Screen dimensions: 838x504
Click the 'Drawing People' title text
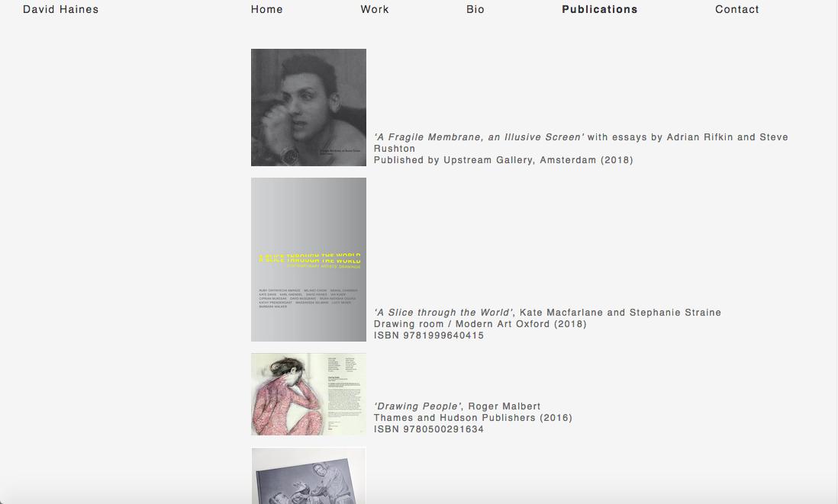pos(417,406)
